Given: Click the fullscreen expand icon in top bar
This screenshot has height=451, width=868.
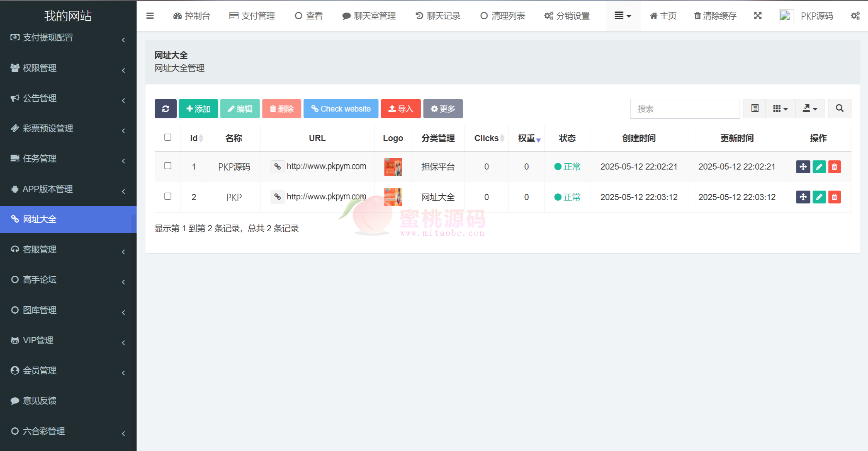Looking at the screenshot, I should pyautogui.click(x=758, y=16).
